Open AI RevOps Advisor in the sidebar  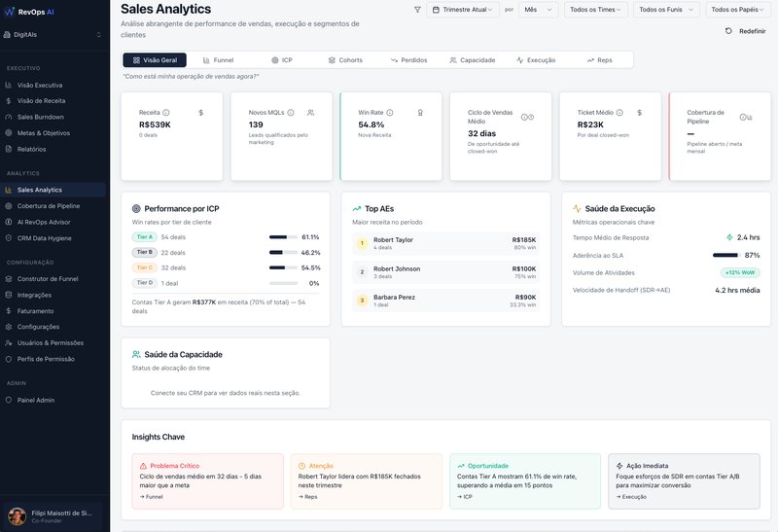point(53,222)
